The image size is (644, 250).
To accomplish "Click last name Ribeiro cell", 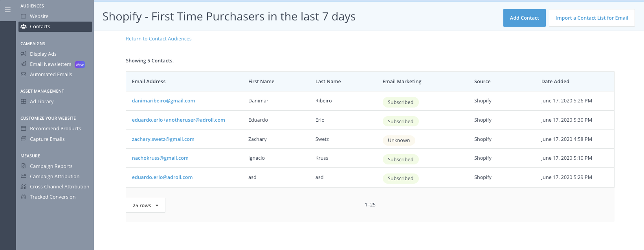I will click(323, 100).
